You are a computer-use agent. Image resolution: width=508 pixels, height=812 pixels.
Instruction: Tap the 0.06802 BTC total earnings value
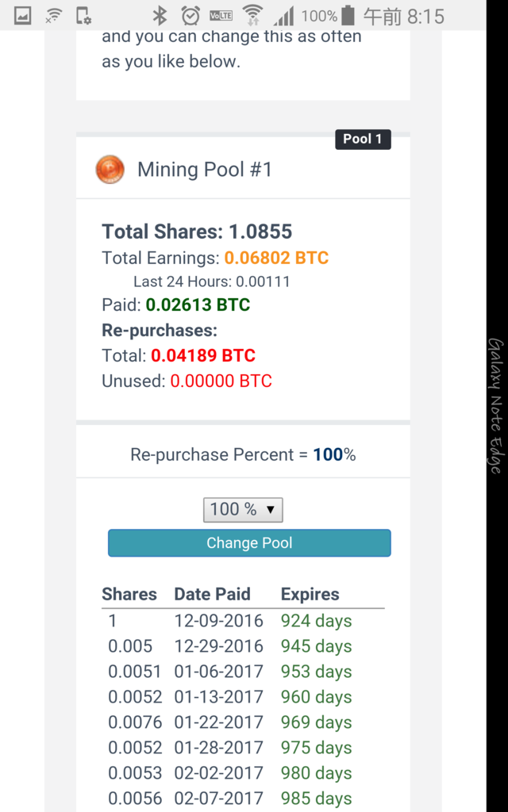coord(276,258)
